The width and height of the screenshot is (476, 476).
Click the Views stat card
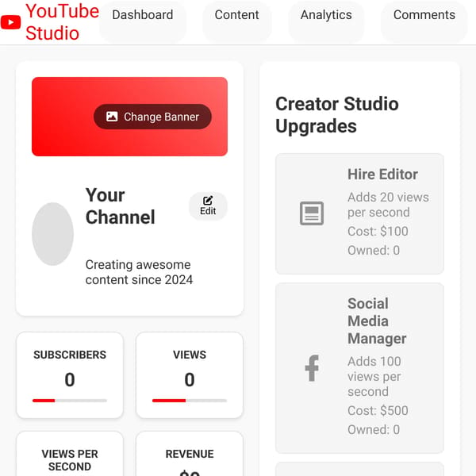(190, 375)
